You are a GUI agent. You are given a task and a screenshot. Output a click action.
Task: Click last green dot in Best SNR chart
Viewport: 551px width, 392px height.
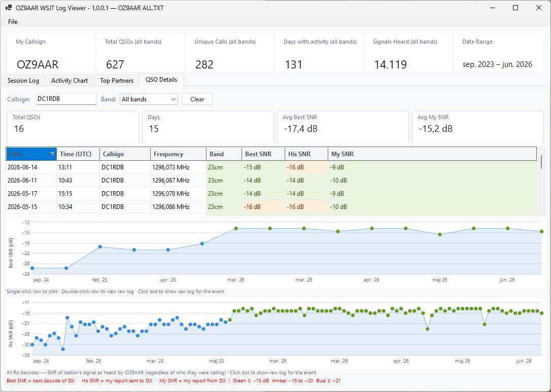[541, 231]
